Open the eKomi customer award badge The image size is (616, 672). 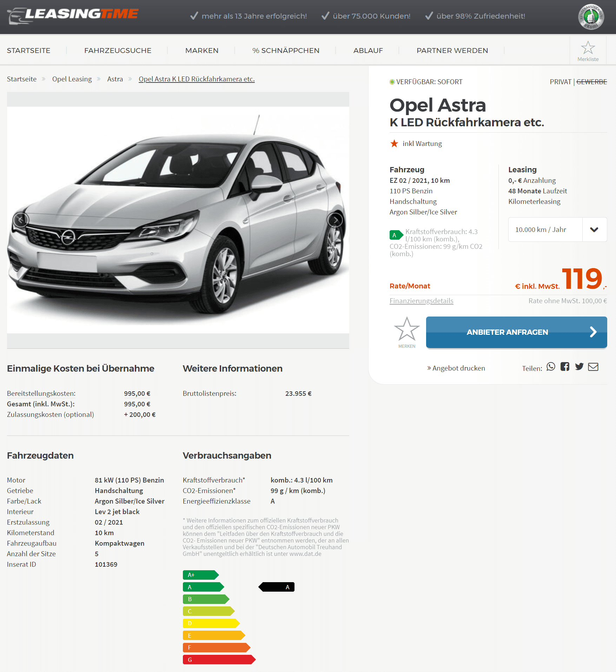[x=591, y=17]
